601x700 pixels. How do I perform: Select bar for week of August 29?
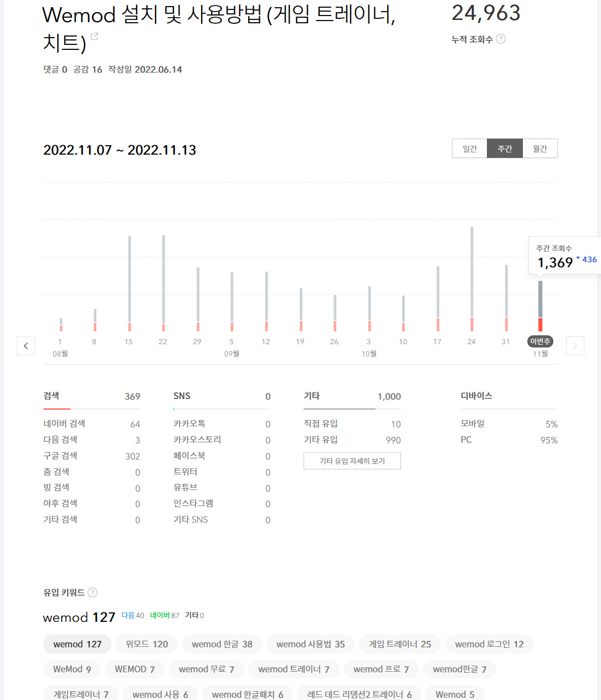pos(198,299)
